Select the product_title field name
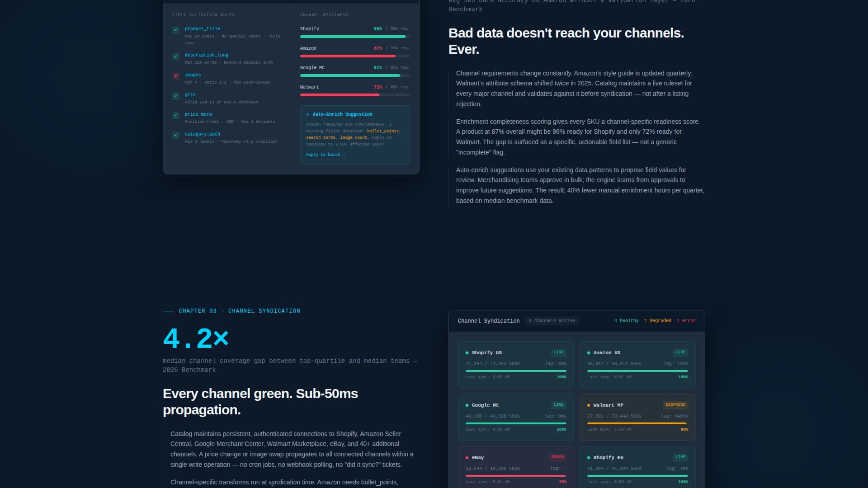 [202, 28]
